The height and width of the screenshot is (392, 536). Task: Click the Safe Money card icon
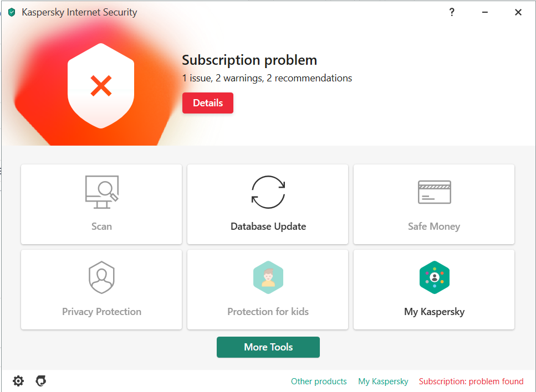[x=435, y=192]
